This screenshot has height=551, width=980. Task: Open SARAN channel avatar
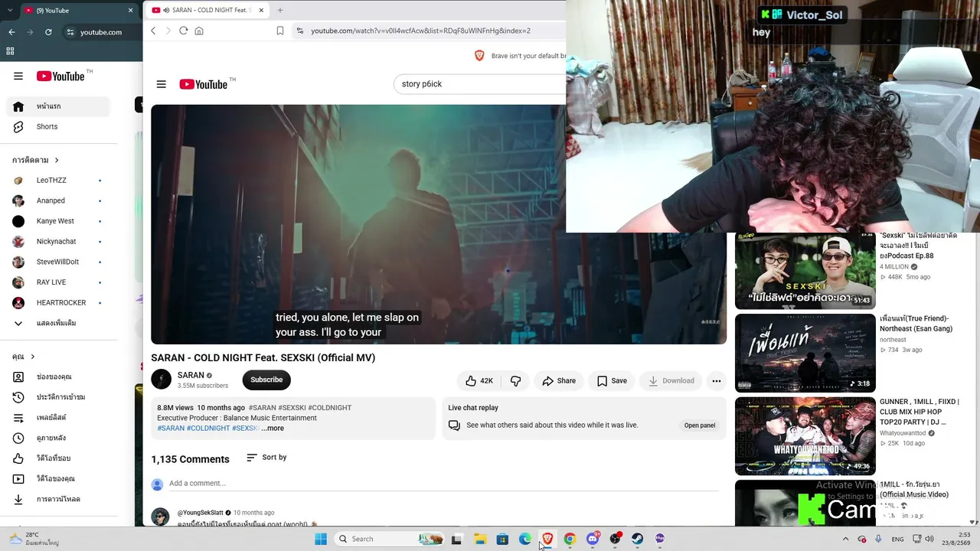coord(161,380)
